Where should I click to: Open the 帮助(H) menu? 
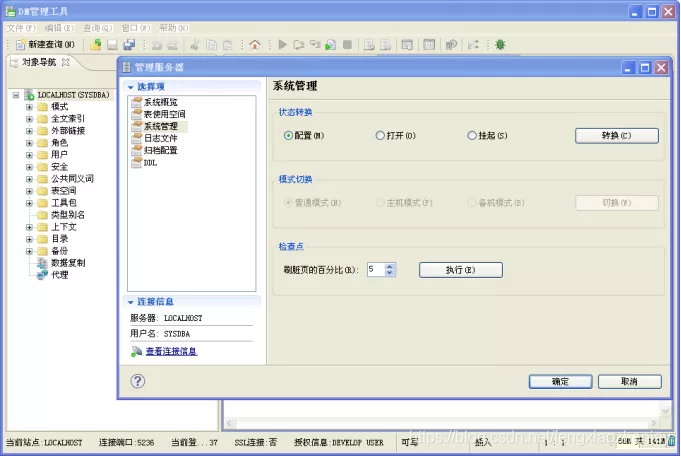coord(174,28)
